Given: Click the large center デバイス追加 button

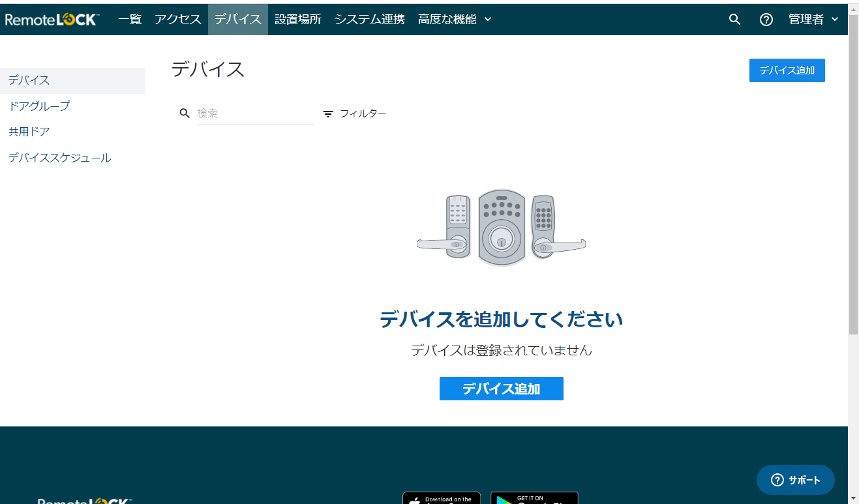Looking at the screenshot, I should [502, 389].
